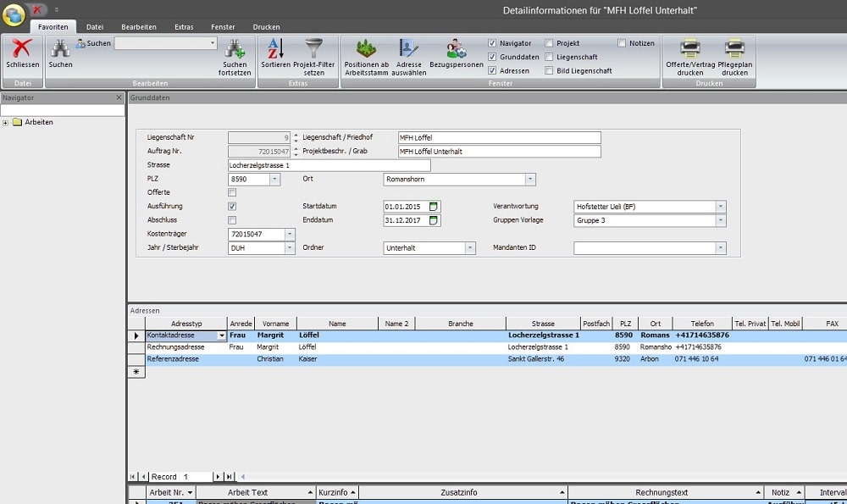Click the Schliessen red X icon
The image size is (847, 504).
point(22,48)
